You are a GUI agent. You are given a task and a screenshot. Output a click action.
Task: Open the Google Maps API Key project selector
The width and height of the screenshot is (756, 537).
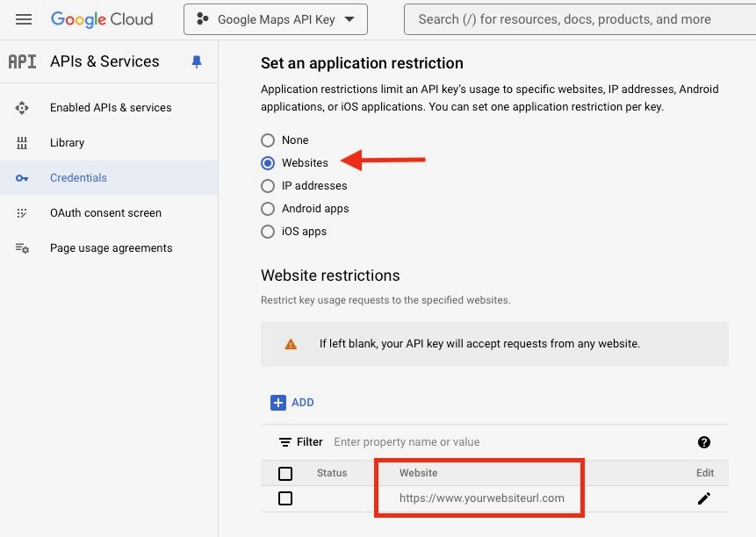tap(275, 18)
